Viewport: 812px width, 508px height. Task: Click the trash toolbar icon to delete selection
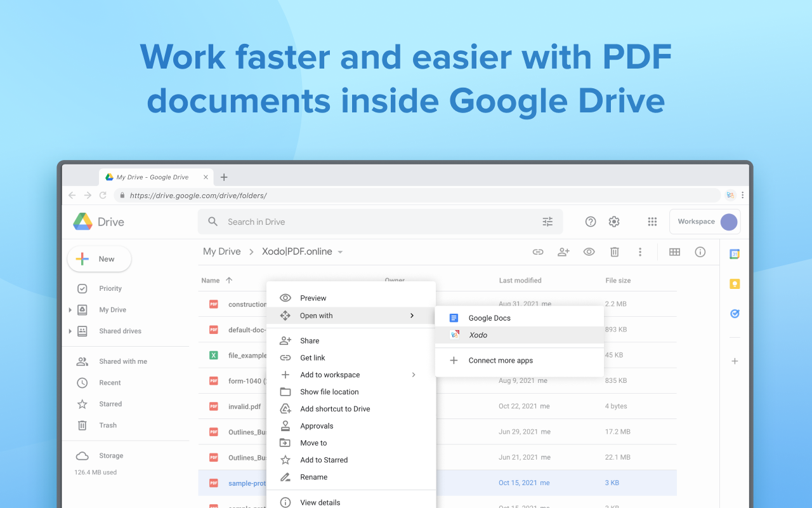click(x=614, y=251)
